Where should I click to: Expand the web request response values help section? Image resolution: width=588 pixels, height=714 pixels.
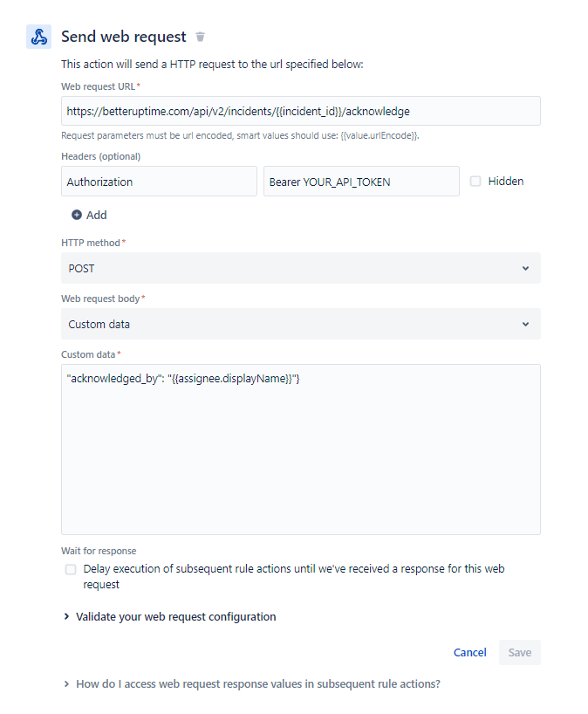(257, 684)
